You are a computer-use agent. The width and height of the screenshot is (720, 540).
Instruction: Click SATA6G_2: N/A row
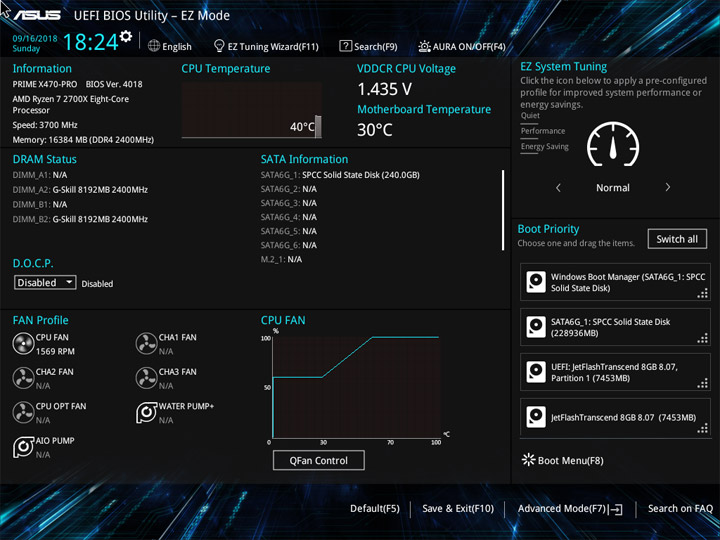(288, 189)
